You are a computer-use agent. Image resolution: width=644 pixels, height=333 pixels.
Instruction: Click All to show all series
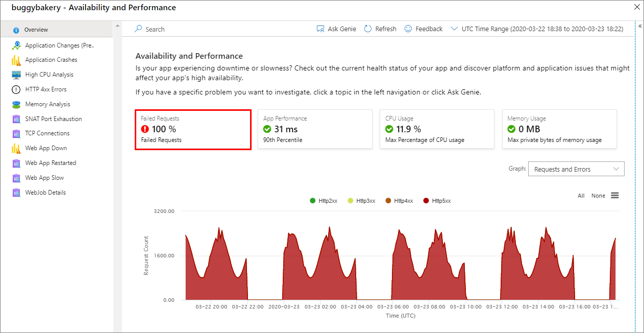[x=581, y=196]
